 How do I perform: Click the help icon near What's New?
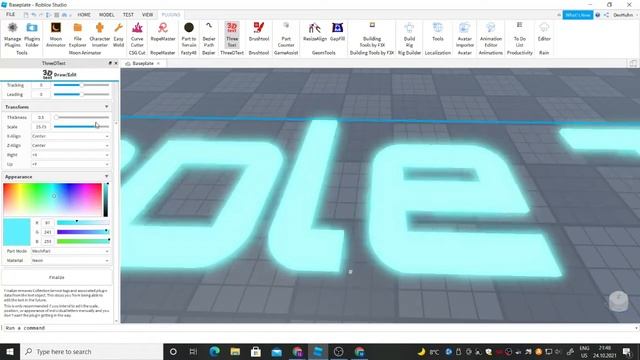coord(598,15)
